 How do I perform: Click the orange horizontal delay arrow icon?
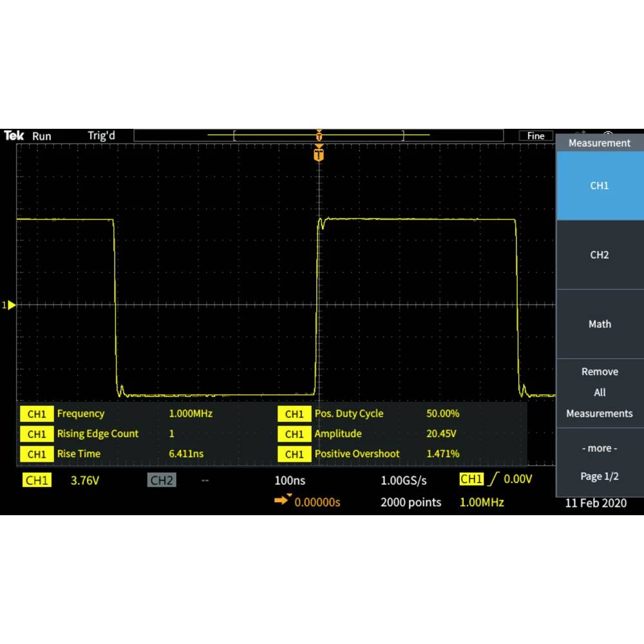[283, 500]
